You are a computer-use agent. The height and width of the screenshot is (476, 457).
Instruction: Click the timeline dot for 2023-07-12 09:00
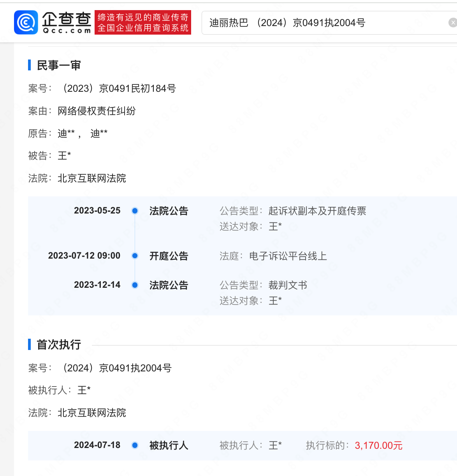(135, 256)
